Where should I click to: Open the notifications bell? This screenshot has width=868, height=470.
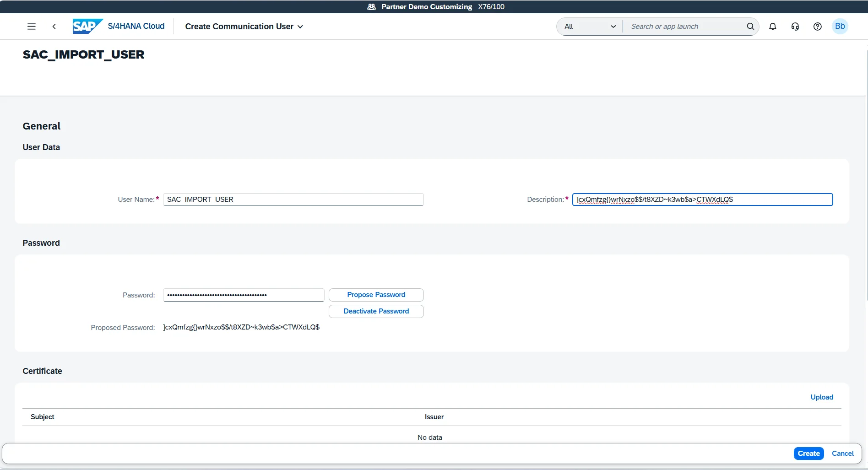coord(773,27)
